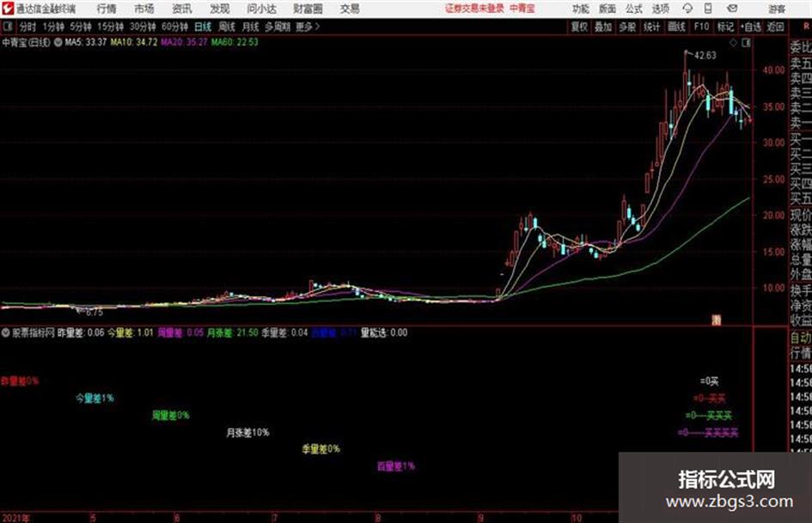Click the 6.75 lowest price label
Image resolution: width=812 pixels, height=523 pixels.
(x=95, y=313)
